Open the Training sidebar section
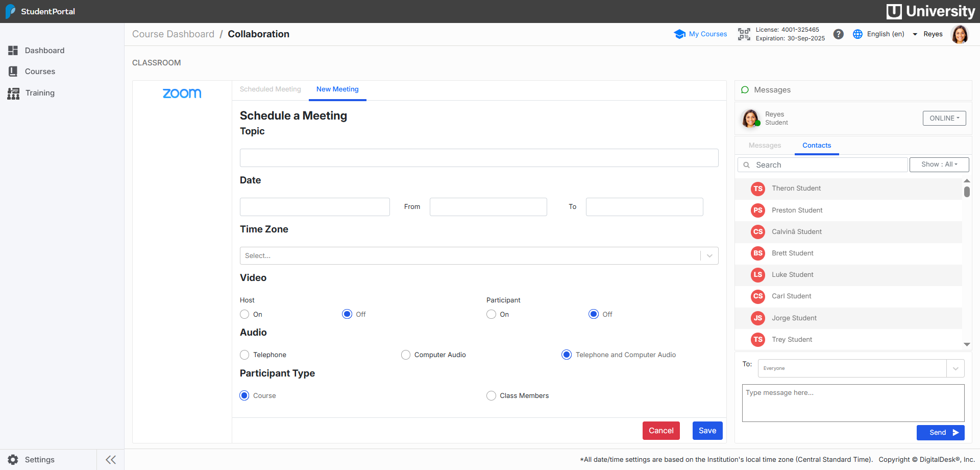 tap(39, 93)
